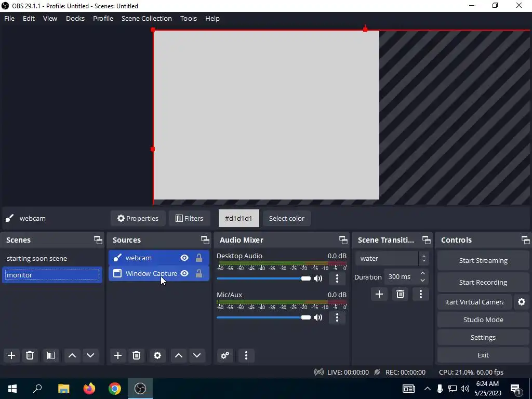The height and width of the screenshot is (399, 532).
Task: Open OBS Settings from Controls panel
Action: pos(483,337)
